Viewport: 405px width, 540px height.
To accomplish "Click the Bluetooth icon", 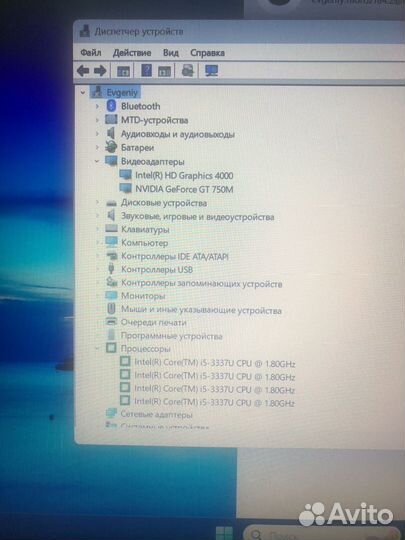I will [111, 106].
